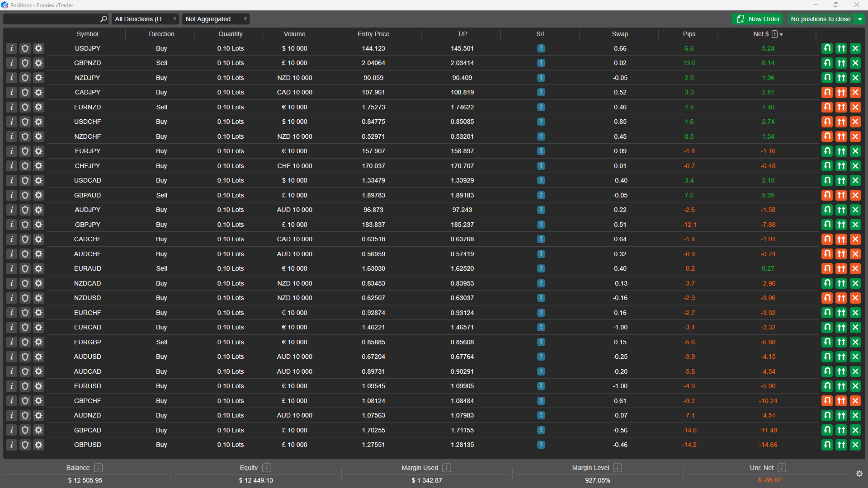Sort by the Volume column header
This screenshot has height=488, width=868.
(x=294, y=34)
